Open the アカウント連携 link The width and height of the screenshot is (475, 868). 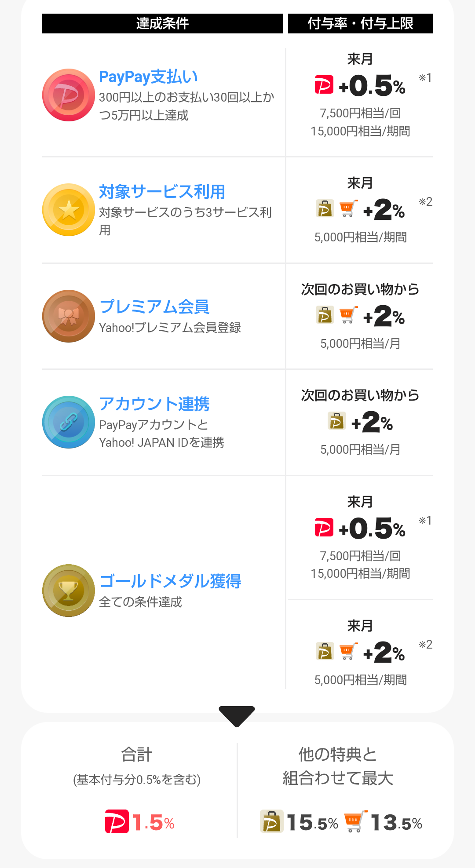click(x=154, y=404)
